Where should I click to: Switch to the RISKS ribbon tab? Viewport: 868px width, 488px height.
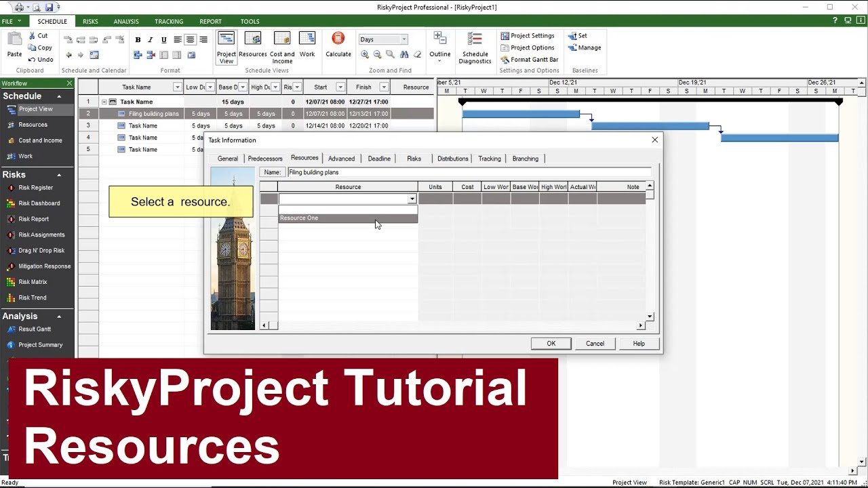(90, 22)
